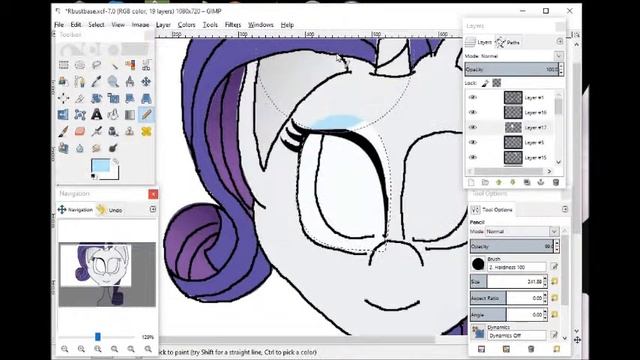This screenshot has width=640, height=360.
Task: Select the Bucket Fill tool
Action: 113,115
